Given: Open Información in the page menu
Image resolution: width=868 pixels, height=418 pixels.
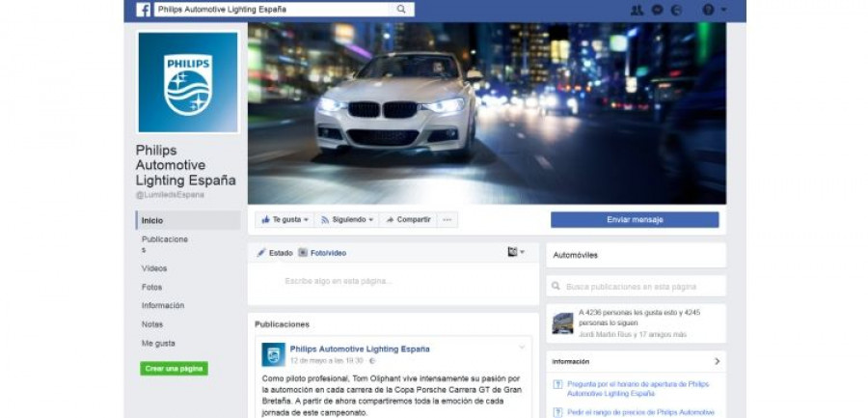Looking at the screenshot, I should point(163,305).
